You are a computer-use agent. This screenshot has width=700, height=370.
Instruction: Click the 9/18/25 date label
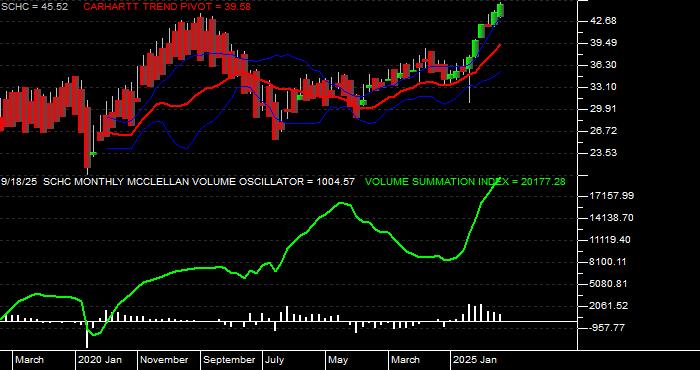pos(20,182)
